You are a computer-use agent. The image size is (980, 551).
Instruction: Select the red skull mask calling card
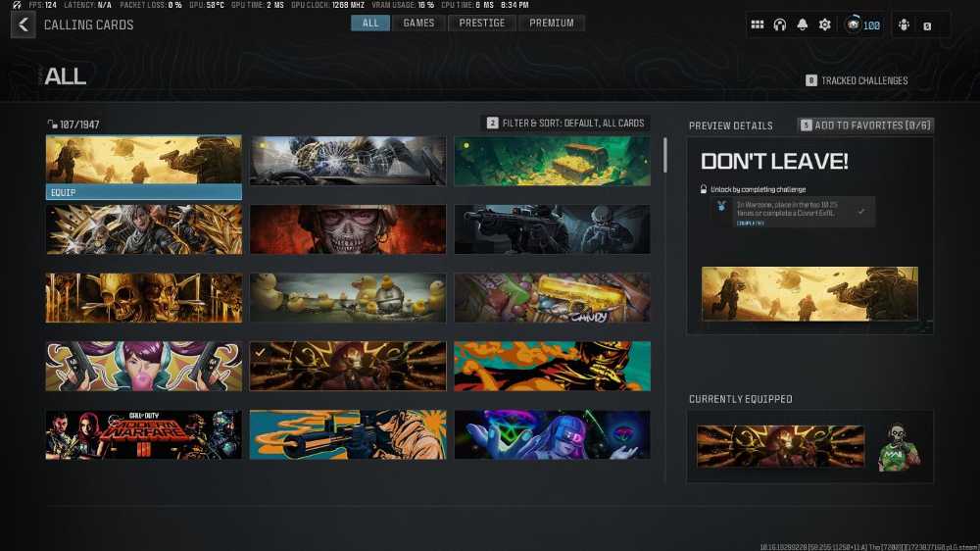point(348,229)
